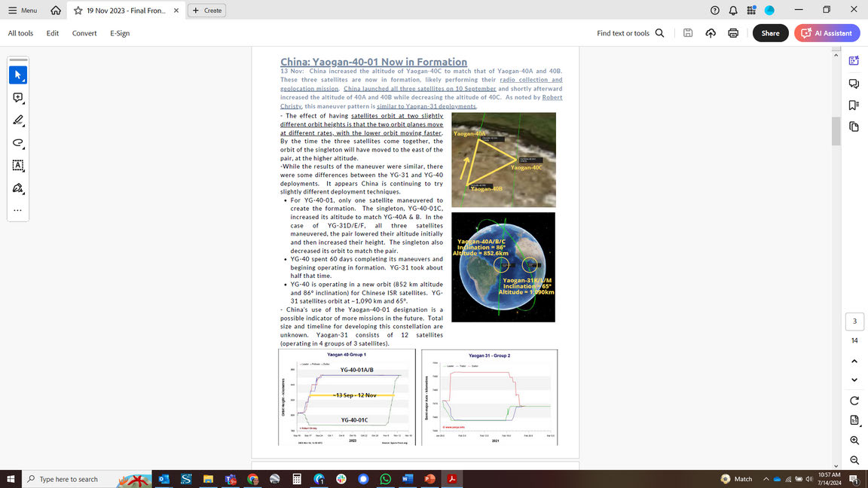Go to the Acrobat Home view

click(x=55, y=10)
